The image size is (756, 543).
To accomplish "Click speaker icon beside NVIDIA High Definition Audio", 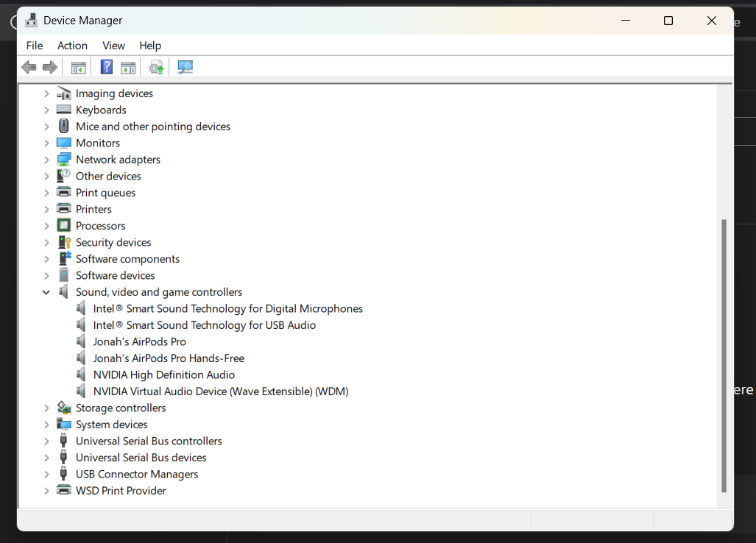I will coord(81,375).
